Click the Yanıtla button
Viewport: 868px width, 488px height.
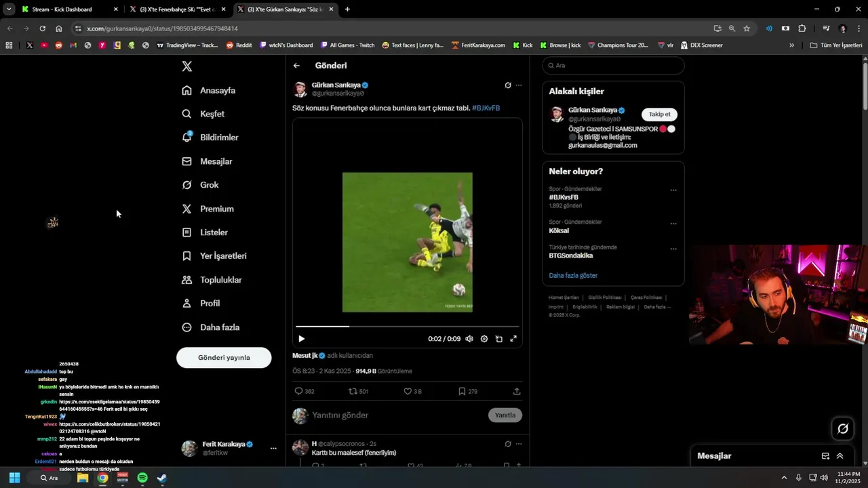505,415
